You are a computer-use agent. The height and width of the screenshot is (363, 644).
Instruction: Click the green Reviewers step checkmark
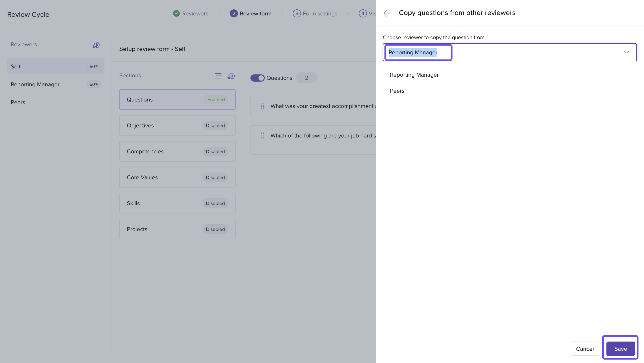click(x=176, y=13)
